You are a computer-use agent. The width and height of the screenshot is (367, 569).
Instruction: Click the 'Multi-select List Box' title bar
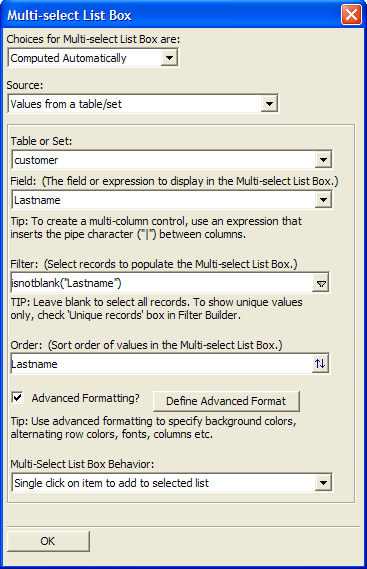coord(171,15)
